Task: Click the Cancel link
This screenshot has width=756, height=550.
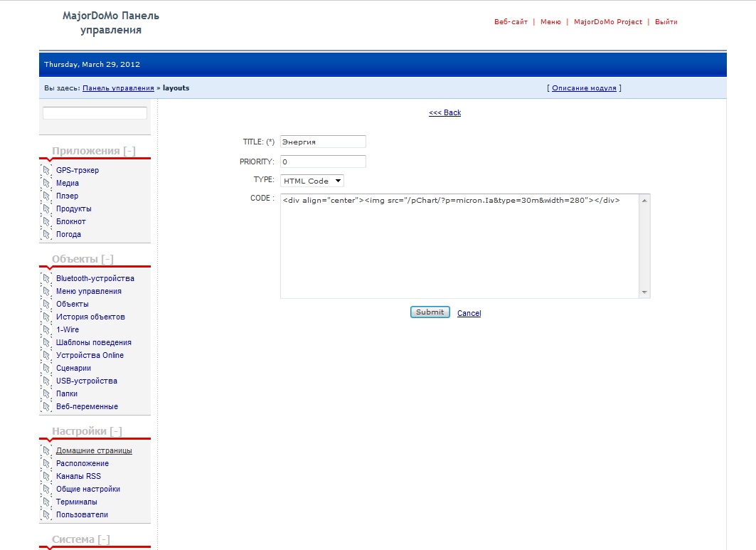Action: (x=469, y=313)
